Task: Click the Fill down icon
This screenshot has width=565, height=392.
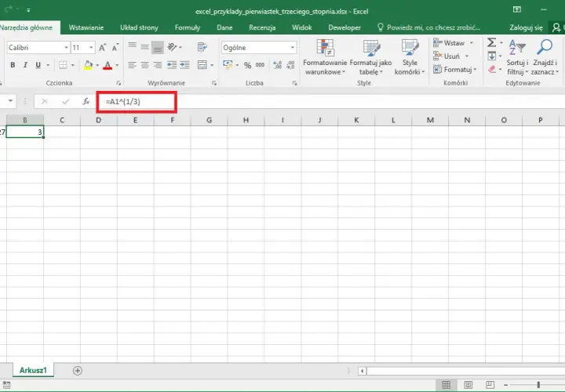Action: pos(492,56)
